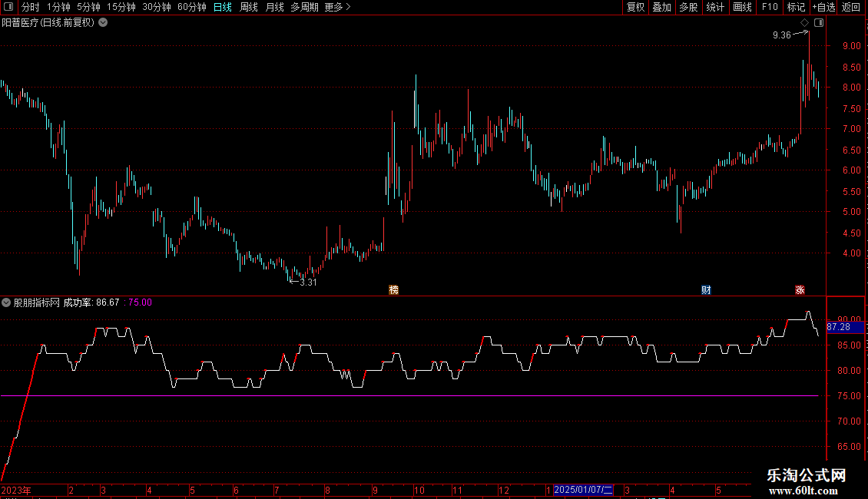Click the month 12 marker on time axis

tap(504, 490)
